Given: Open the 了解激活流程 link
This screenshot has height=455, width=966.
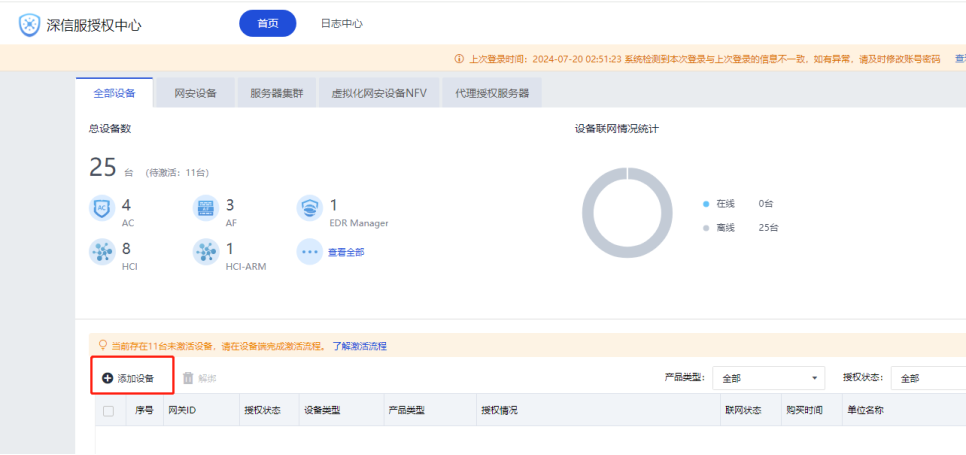Looking at the screenshot, I should (359, 346).
